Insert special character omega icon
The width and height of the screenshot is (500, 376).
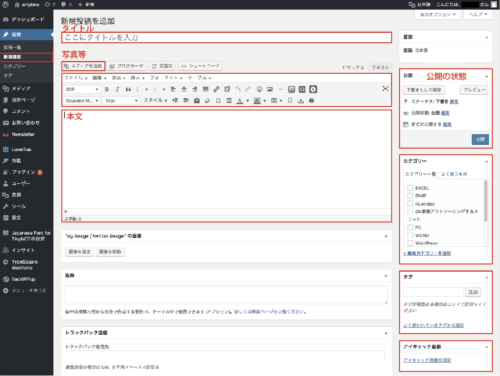(218, 100)
